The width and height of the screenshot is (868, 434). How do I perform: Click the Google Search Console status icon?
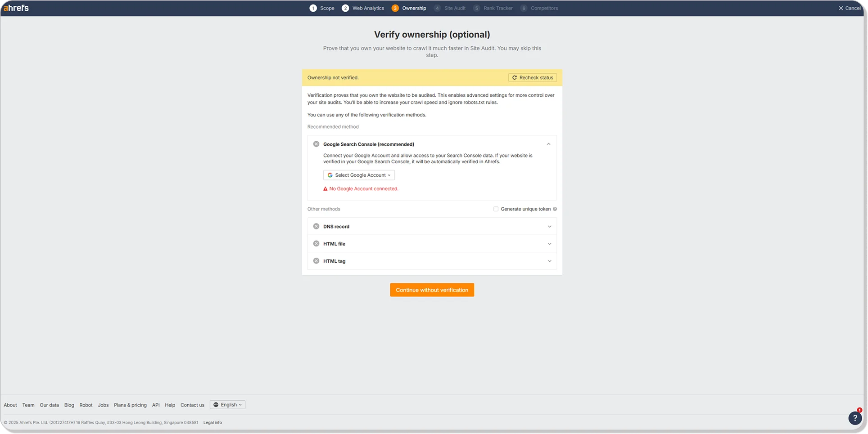316,144
